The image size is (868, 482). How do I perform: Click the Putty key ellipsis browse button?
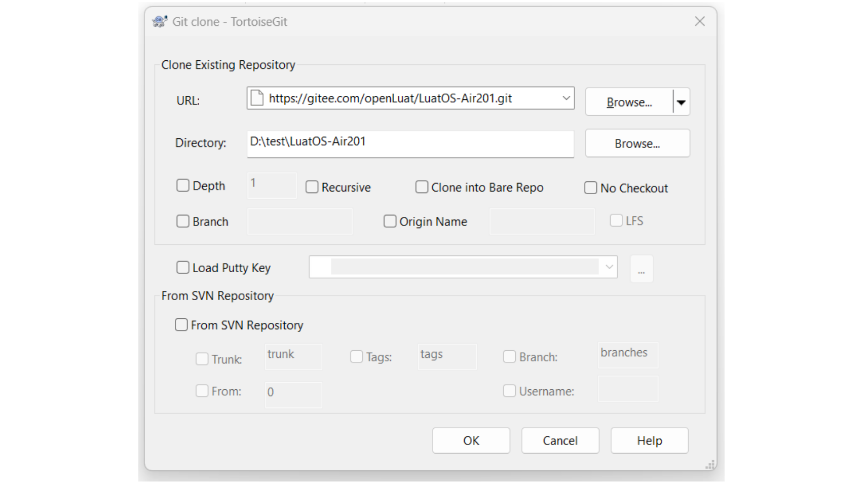click(x=641, y=269)
